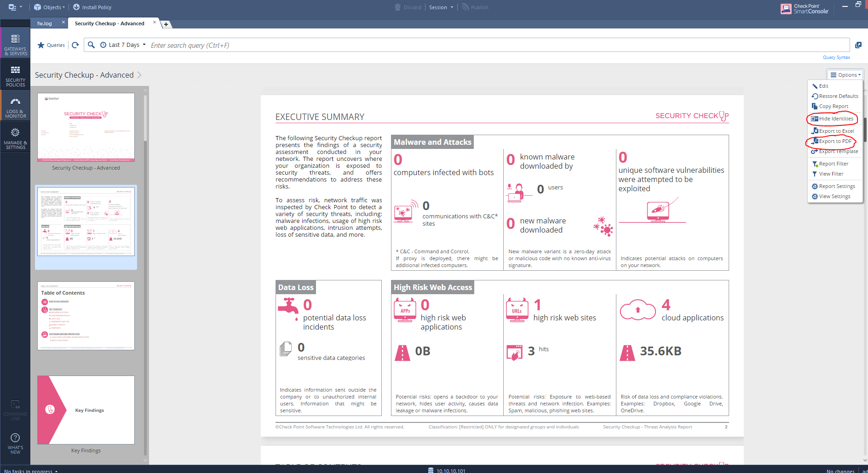
Task: Open Gateways & Servers view
Action: pyautogui.click(x=15, y=45)
